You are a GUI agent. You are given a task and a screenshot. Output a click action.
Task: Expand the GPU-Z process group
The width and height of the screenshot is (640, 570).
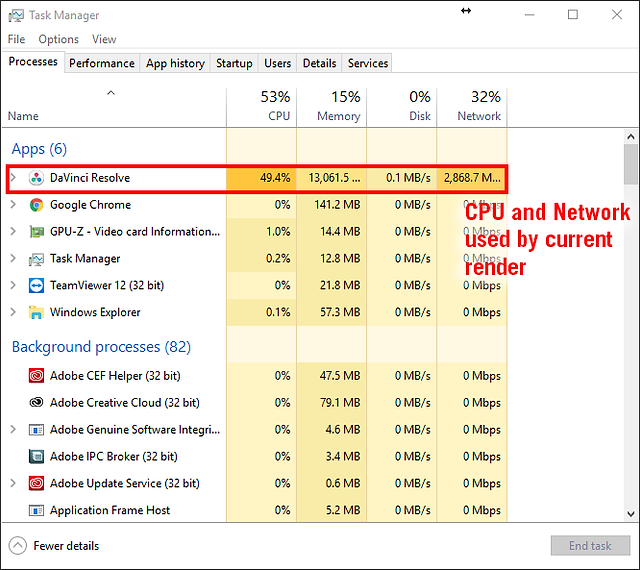[x=13, y=232]
